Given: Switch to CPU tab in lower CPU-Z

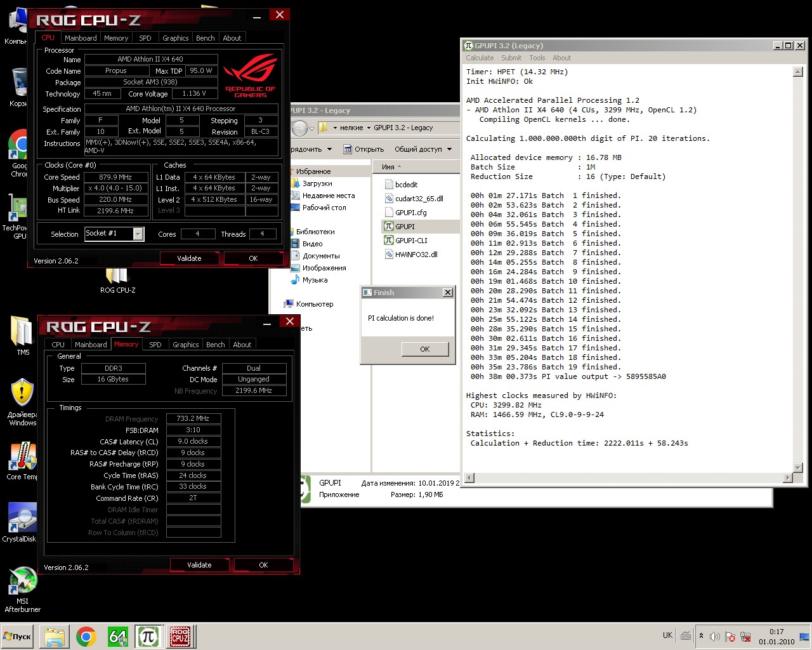Looking at the screenshot, I should (x=58, y=345).
